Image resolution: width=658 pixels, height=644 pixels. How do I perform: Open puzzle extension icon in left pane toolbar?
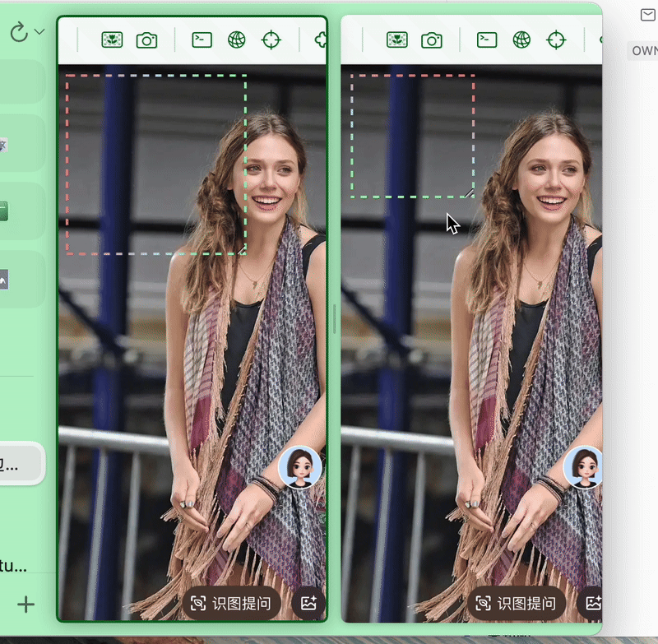(x=321, y=40)
